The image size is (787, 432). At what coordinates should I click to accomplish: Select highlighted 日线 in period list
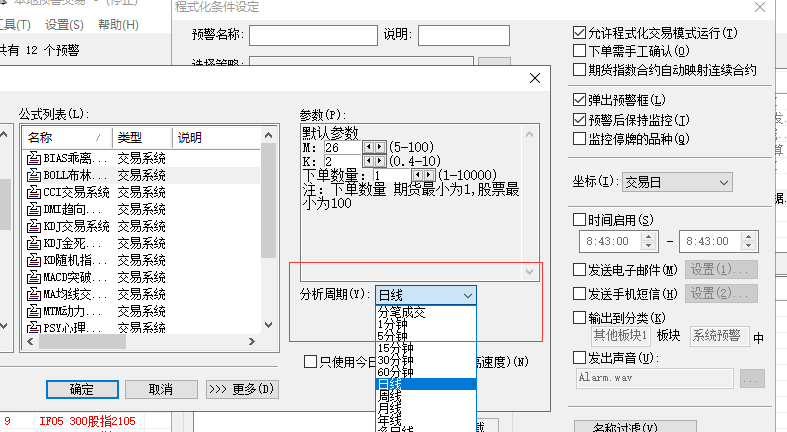click(x=426, y=384)
